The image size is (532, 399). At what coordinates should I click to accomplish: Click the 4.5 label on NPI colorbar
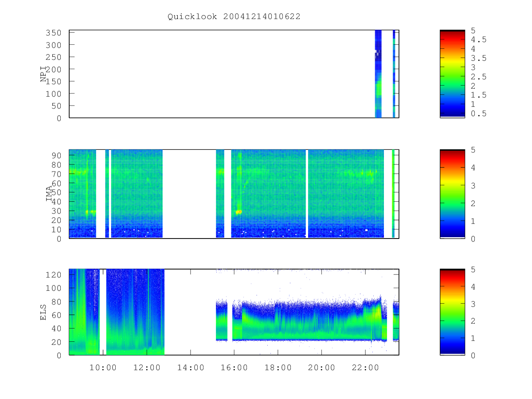(479, 39)
